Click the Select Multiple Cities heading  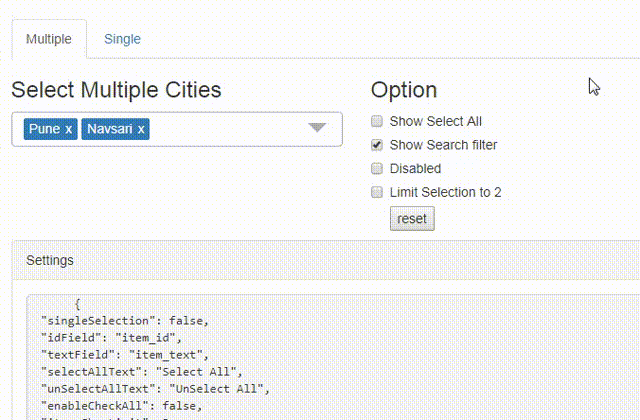116,90
